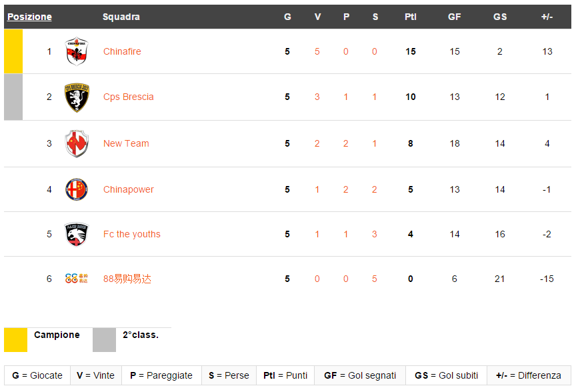Click the Squadra column header
Screen dimensions: 574x392
click(121, 17)
